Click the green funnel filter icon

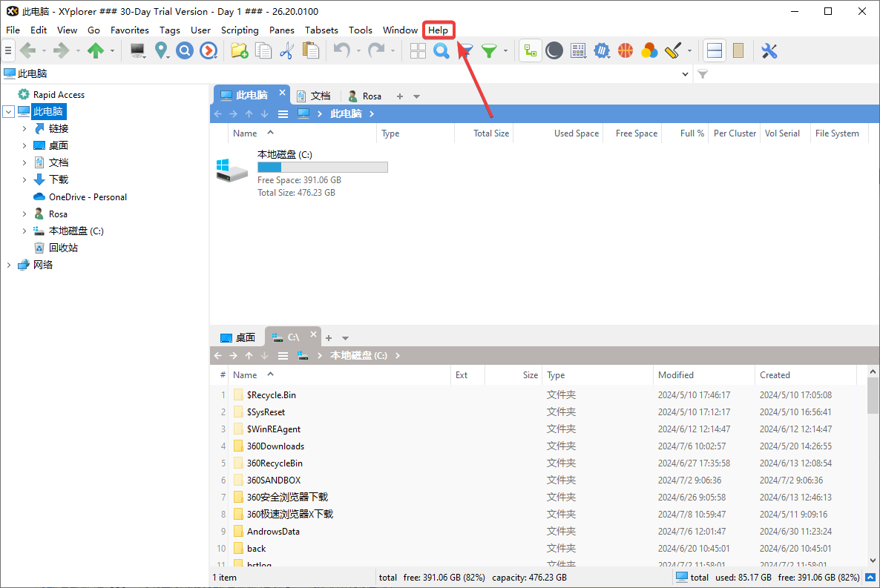[x=488, y=50]
